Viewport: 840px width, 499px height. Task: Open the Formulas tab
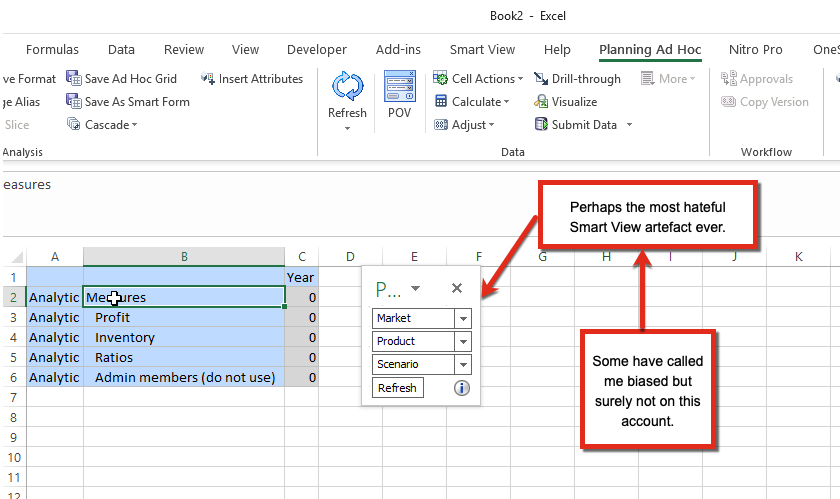point(52,50)
